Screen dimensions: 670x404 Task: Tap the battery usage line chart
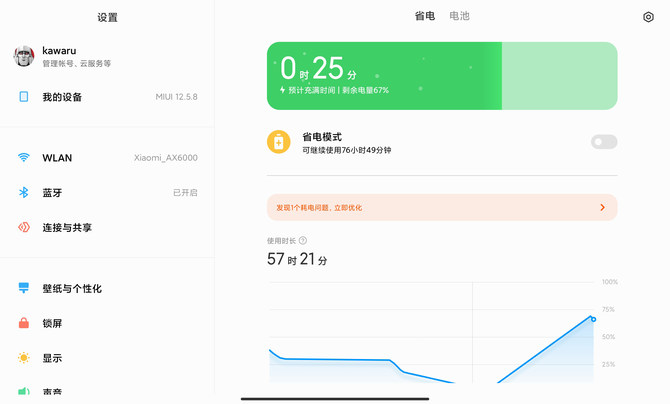pos(432,332)
